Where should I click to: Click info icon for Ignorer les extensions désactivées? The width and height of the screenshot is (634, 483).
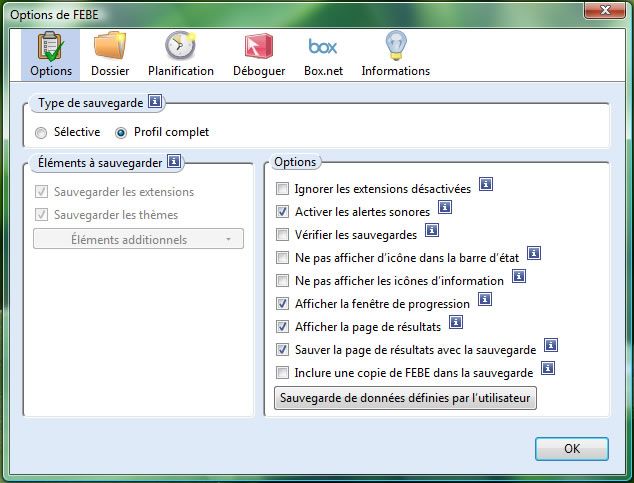click(486, 184)
